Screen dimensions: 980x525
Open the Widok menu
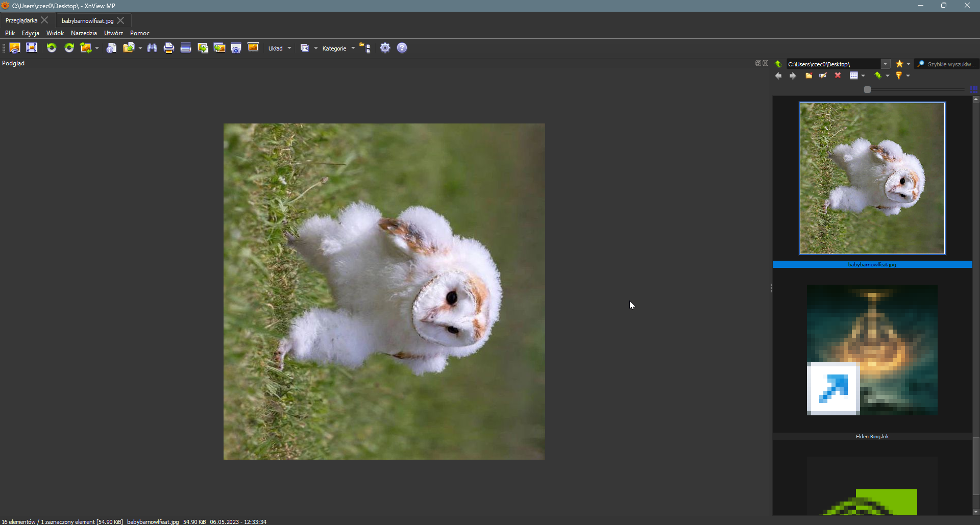(x=55, y=33)
